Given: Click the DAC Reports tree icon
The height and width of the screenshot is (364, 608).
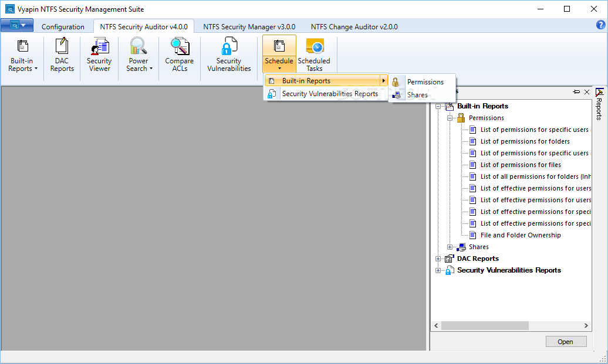Looking at the screenshot, I should tap(450, 258).
